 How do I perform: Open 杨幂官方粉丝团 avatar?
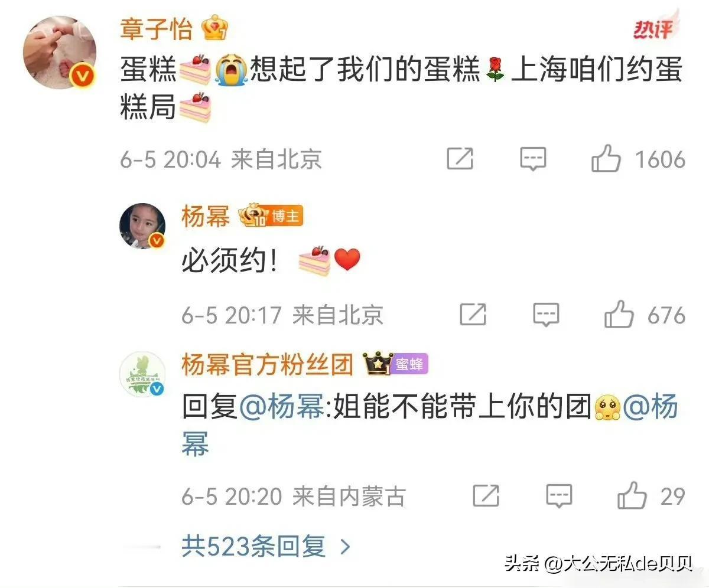(x=142, y=375)
